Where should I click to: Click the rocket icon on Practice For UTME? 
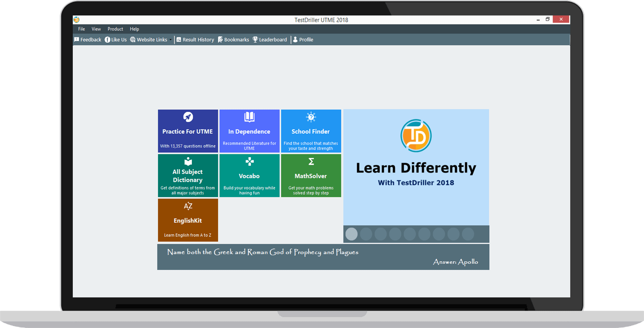coord(188,117)
